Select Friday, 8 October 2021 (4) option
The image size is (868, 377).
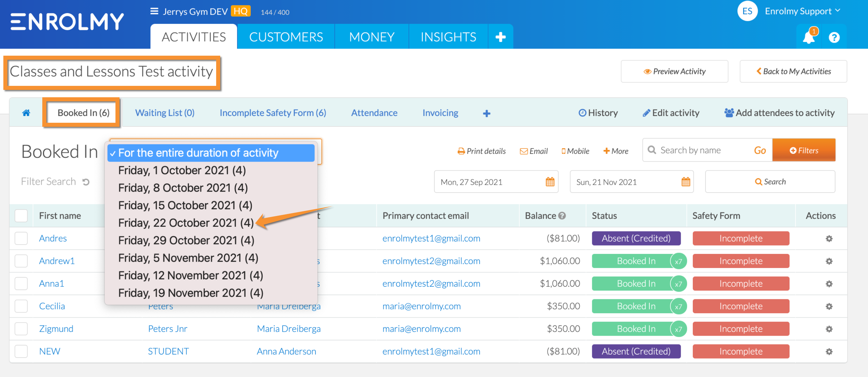(x=211, y=188)
